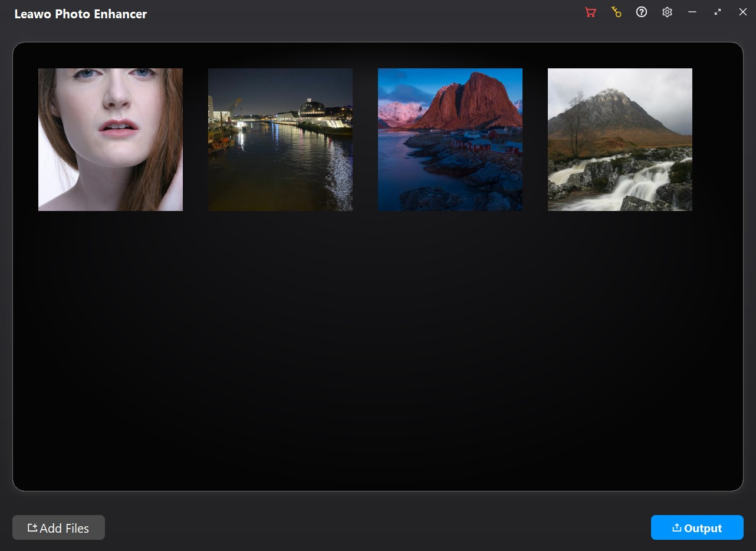Image resolution: width=756 pixels, height=551 pixels.
Task: Click the upload arrow icon in Output
Action: [x=677, y=528]
